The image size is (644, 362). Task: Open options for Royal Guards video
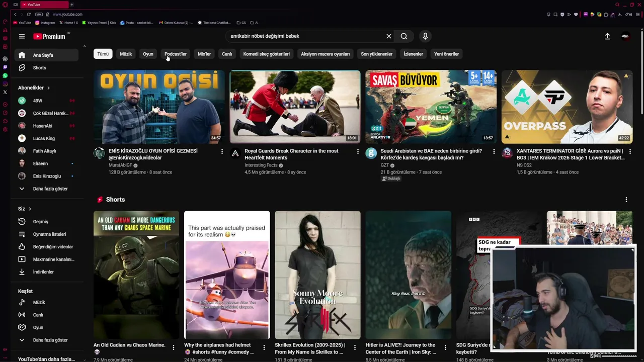[358, 151]
